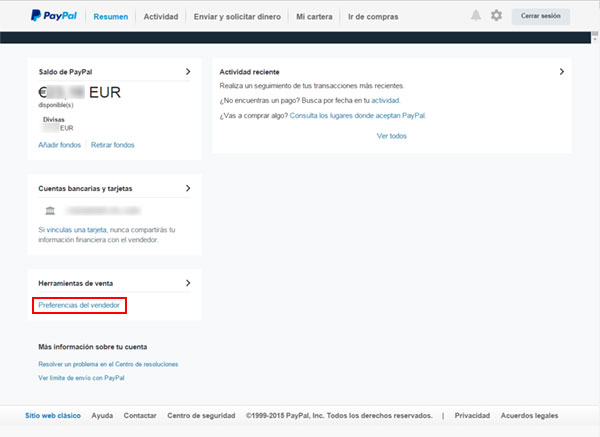Viewport: 600px width, 437px height.
Task: Click vinculas una tarjeta link
Action: tap(77, 230)
